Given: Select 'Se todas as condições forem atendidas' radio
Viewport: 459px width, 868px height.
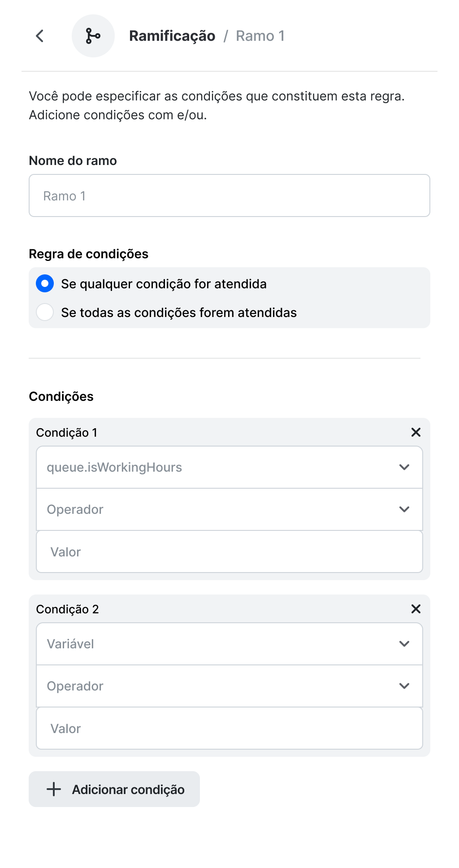Looking at the screenshot, I should click(45, 312).
